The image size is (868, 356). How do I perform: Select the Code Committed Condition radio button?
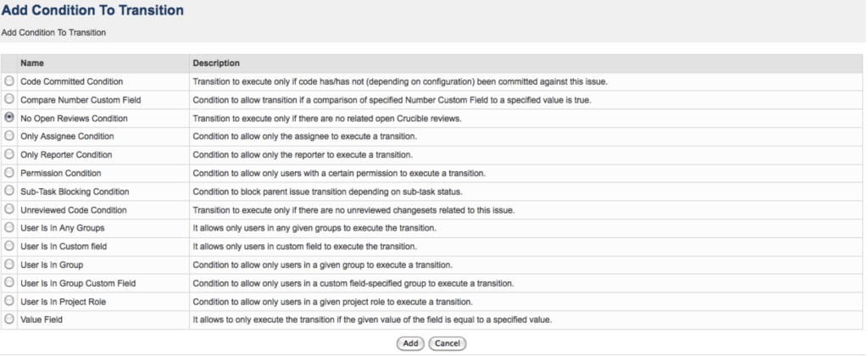9,81
